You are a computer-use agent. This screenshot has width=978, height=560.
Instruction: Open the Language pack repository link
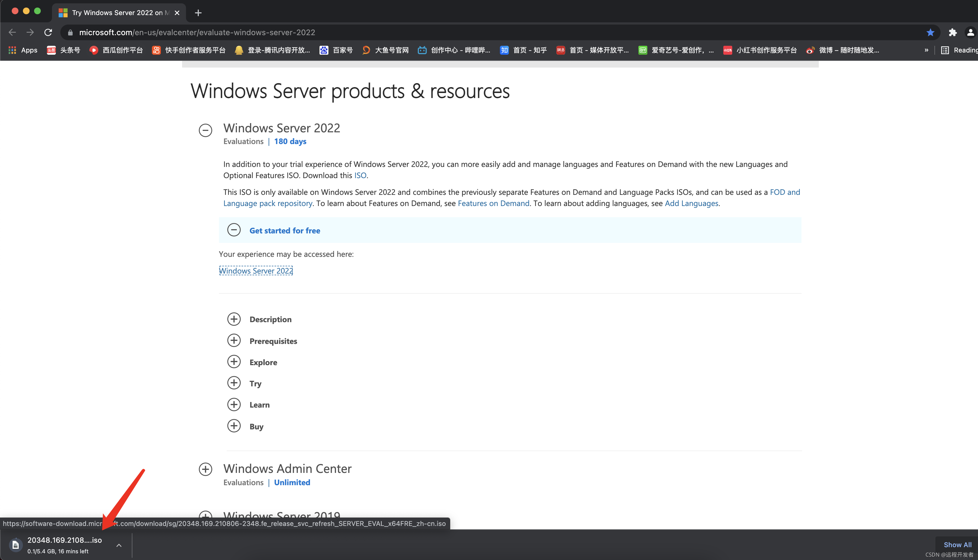click(x=268, y=203)
